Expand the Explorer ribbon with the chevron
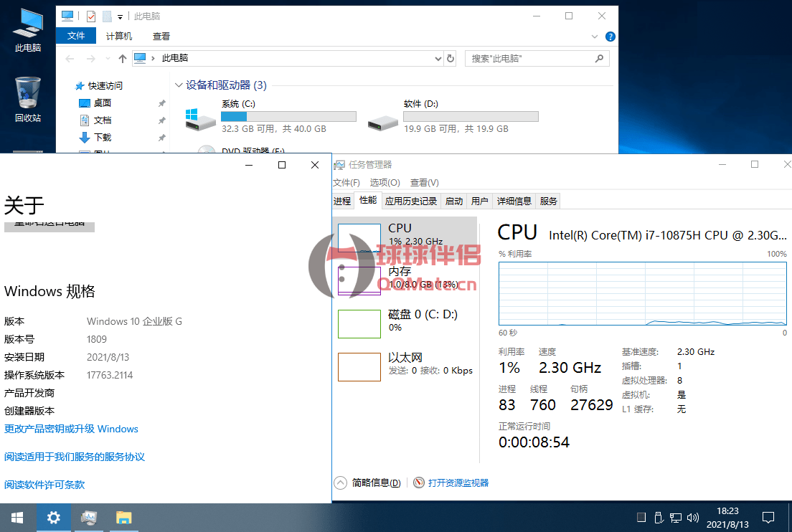This screenshot has height=532, width=792. tap(595, 37)
